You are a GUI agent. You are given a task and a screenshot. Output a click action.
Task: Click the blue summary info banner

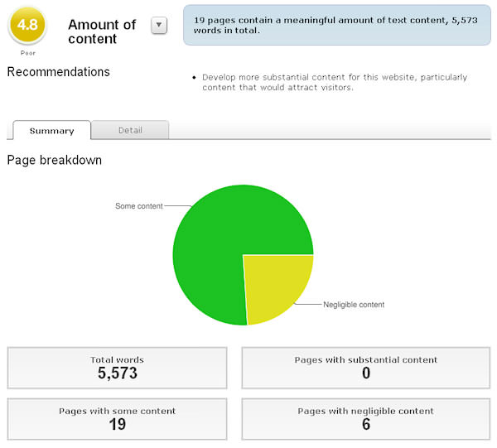(x=336, y=25)
